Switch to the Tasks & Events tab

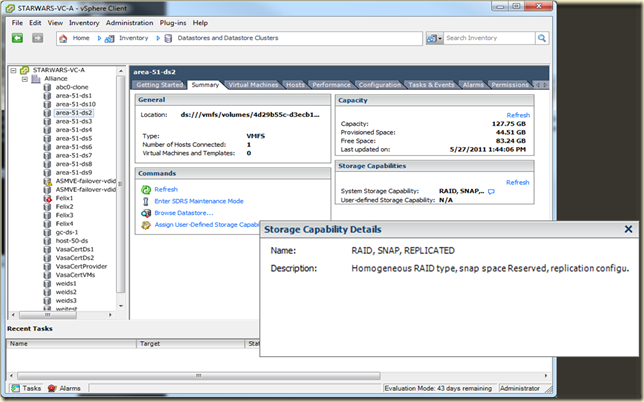click(x=431, y=85)
